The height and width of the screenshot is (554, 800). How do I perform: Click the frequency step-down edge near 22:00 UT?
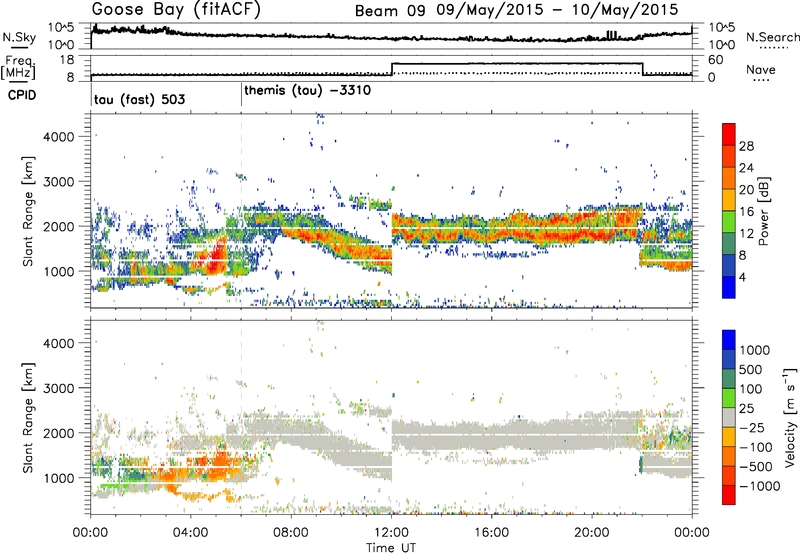(x=643, y=69)
